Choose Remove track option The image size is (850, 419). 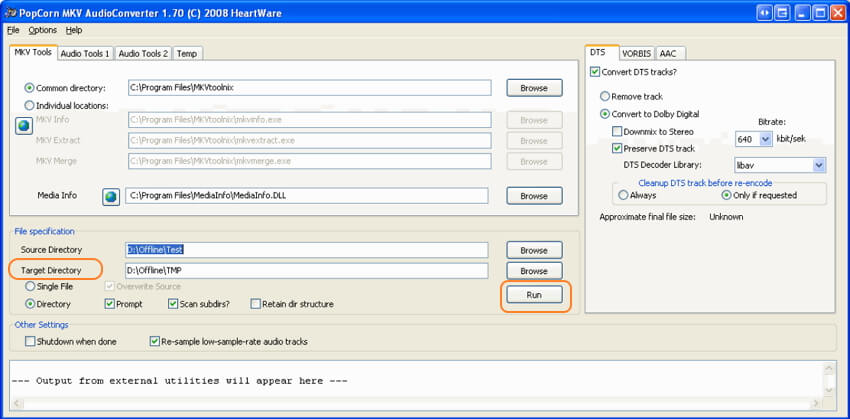(605, 96)
